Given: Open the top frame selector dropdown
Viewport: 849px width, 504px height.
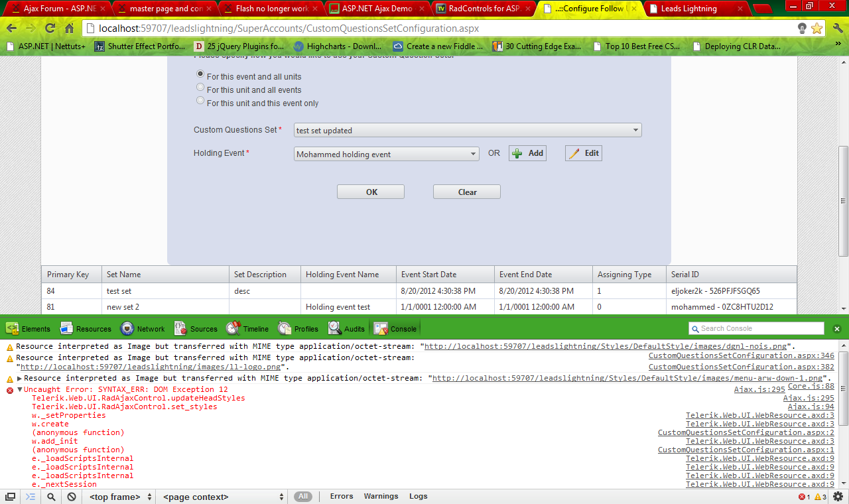Looking at the screenshot, I should pyautogui.click(x=121, y=497).
